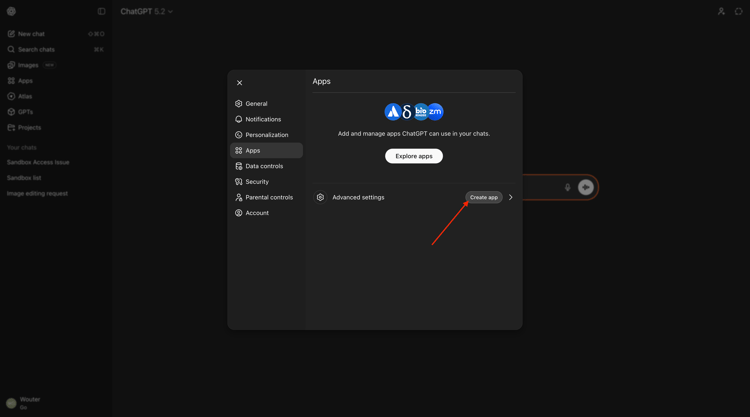
Task: Select General settings tab
Action: click(266, 103)
